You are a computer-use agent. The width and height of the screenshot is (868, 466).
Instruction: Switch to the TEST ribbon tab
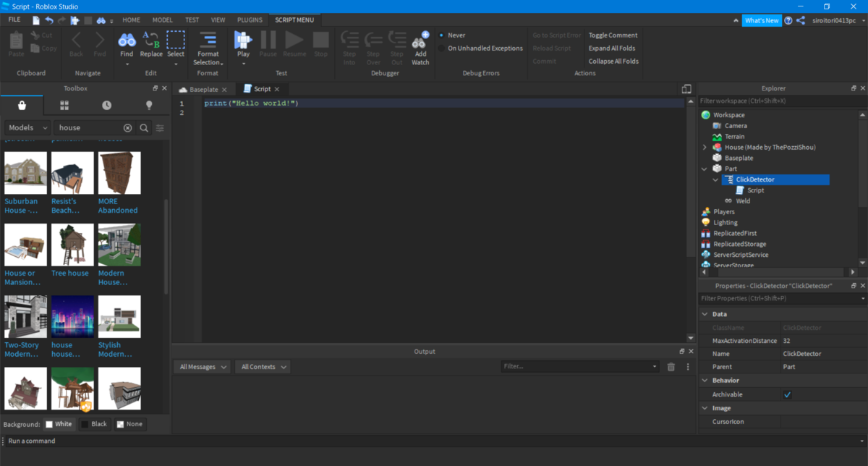pos(192,20)
